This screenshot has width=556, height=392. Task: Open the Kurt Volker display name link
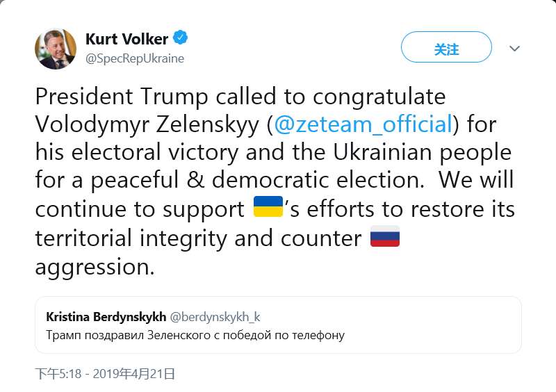coord(127,38)
